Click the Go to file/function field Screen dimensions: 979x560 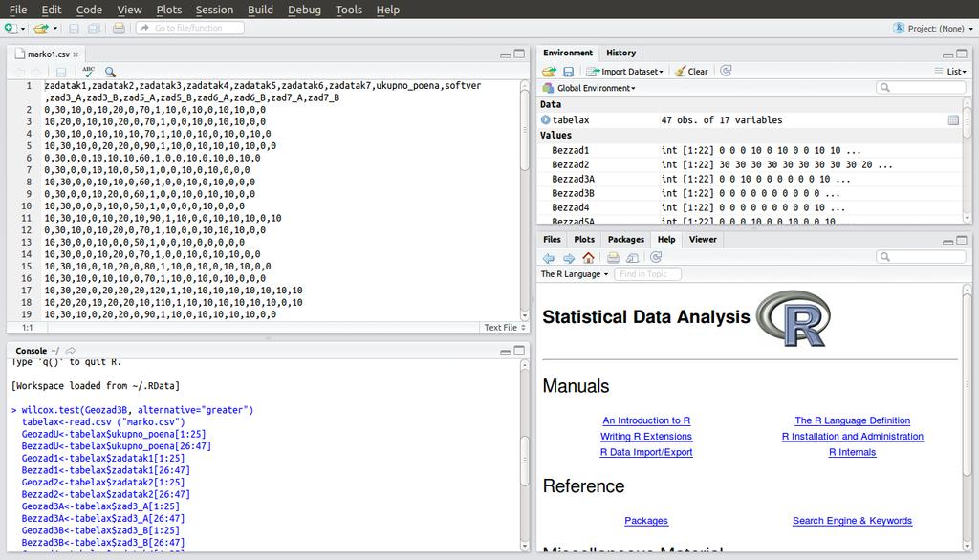pos(190,28)
